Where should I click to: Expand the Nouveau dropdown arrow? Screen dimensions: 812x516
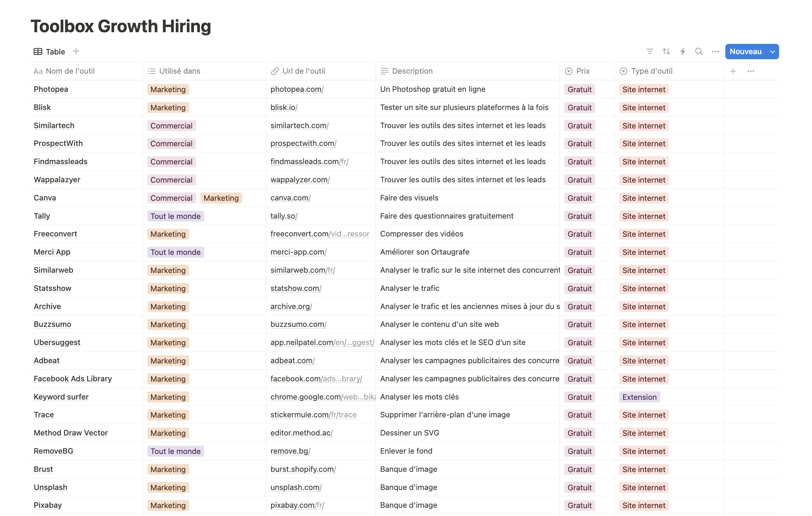(x=773, y=52)
